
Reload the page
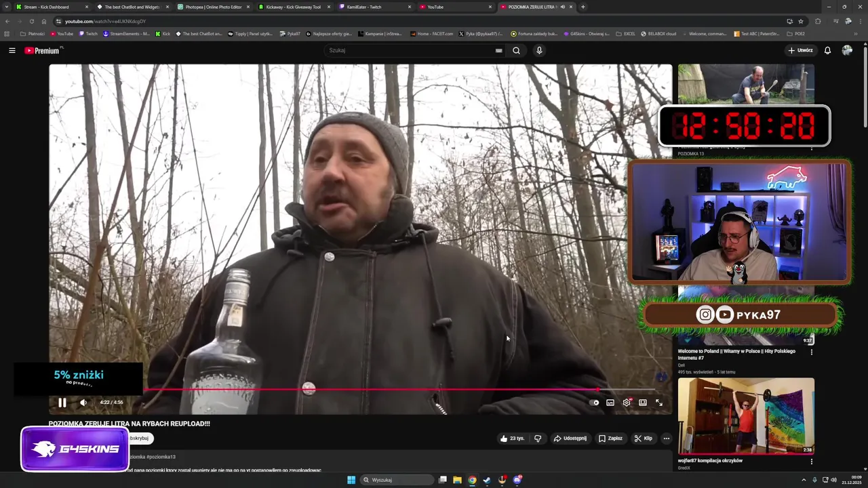pyautogui.click(x=31, y=21)
